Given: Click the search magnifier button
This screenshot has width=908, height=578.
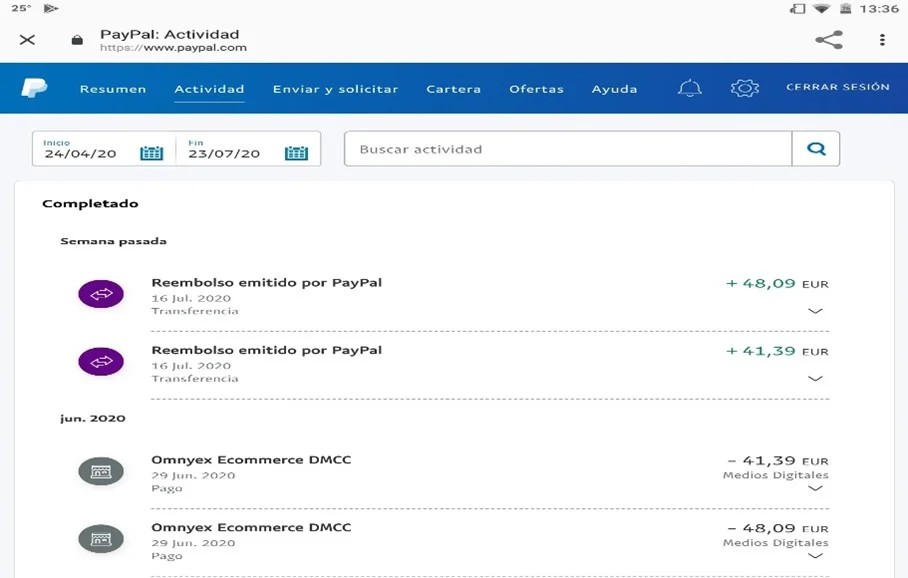Looking at the screenshot, I should point(816,149).
